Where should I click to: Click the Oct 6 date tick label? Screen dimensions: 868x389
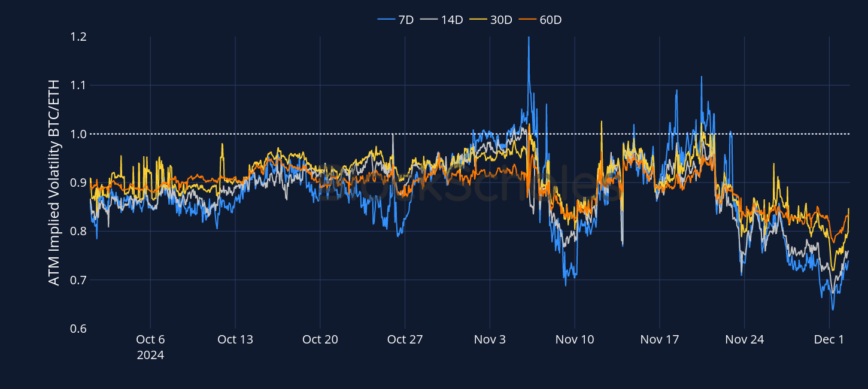[151, 339]
